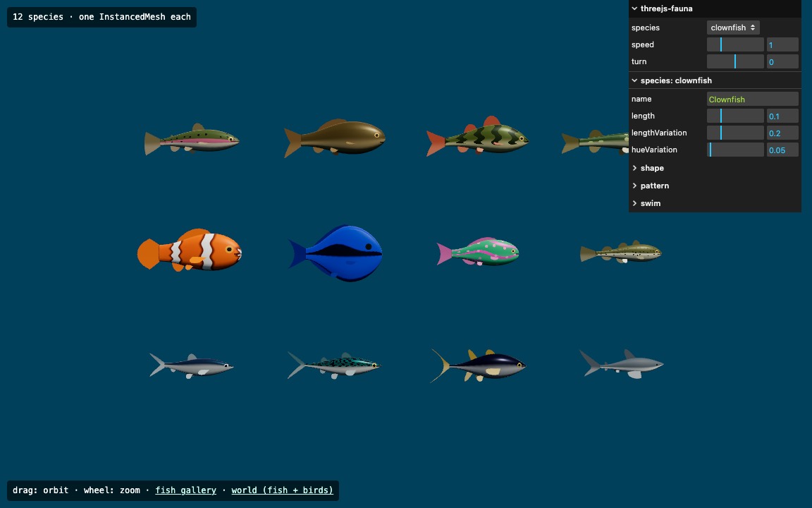The width and height of the screenshot is (812, 508).
Task: Select the gray shark model
Action: click(622, 364)
